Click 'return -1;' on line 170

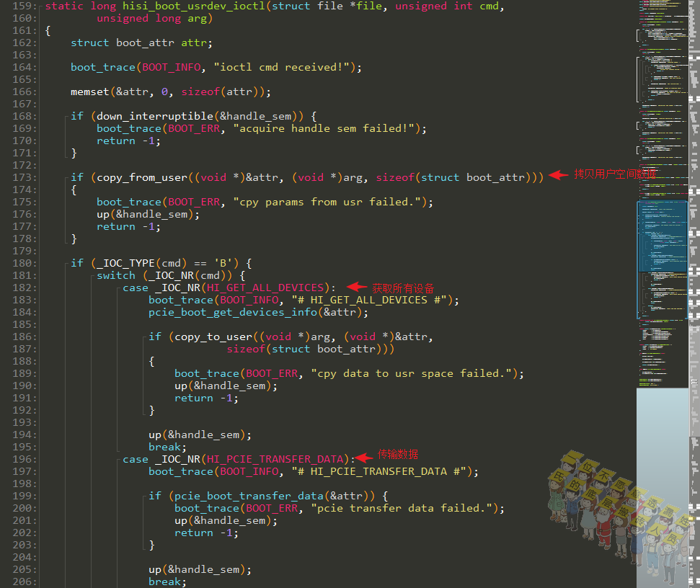128,141
